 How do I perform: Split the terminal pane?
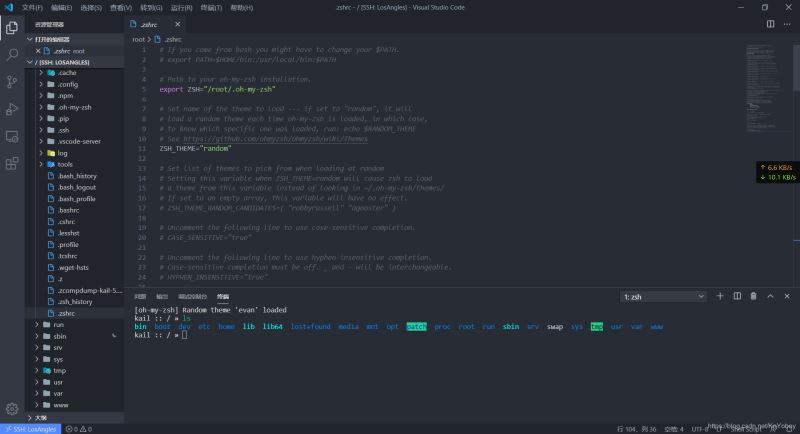pos(737,296)
